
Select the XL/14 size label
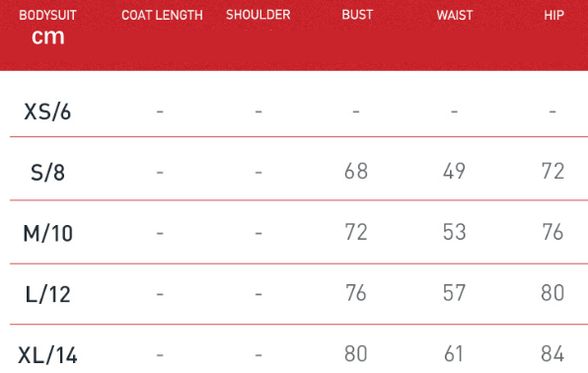[47, 355]
